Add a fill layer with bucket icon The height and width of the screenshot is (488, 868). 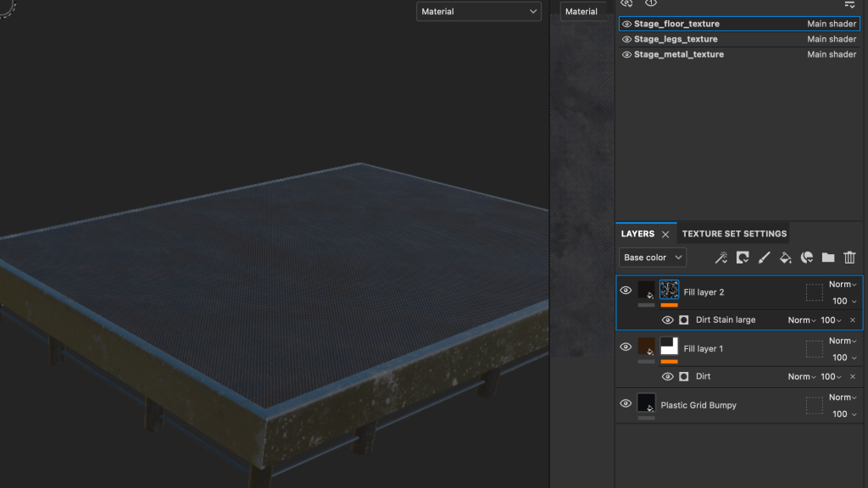click(x=785, y=258)
